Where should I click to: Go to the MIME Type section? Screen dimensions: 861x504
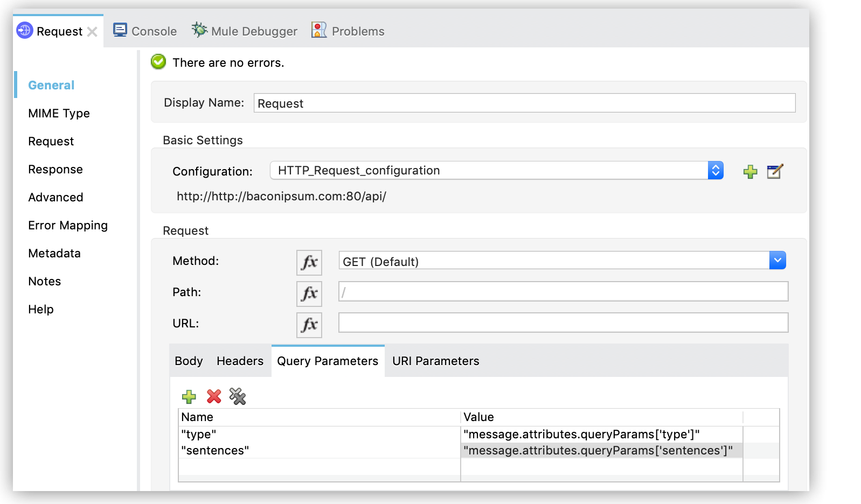59,113
